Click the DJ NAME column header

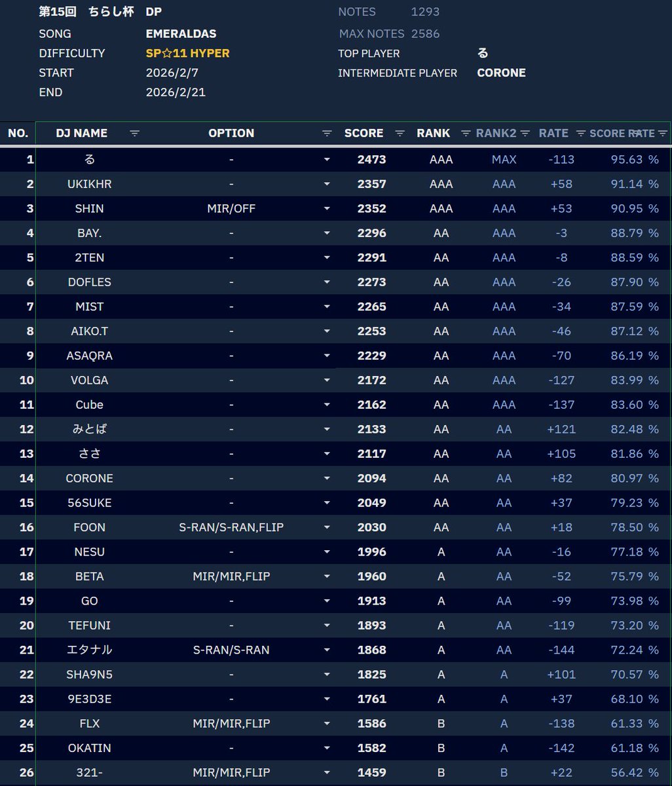pyautogui.click(x=82, y=133)
